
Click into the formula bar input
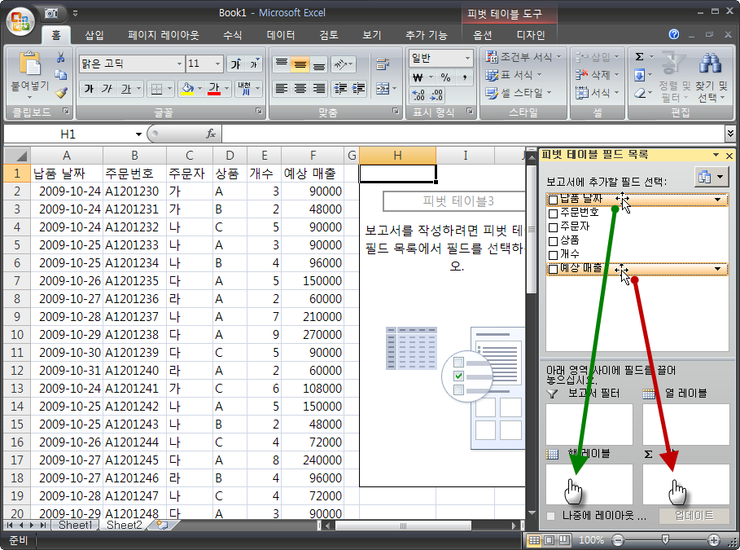[472, 134]
